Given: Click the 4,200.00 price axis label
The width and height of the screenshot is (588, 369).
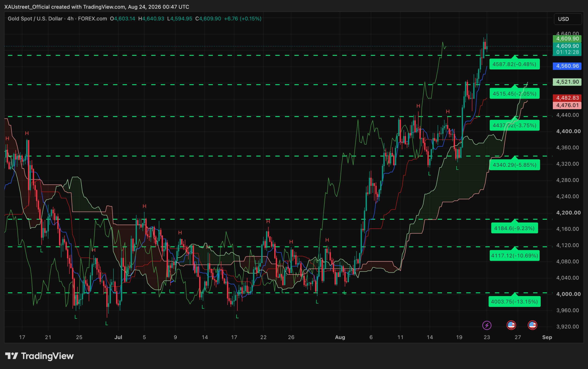Looking at the screenshot, I should pyautogui.click(x=568, y=213).
